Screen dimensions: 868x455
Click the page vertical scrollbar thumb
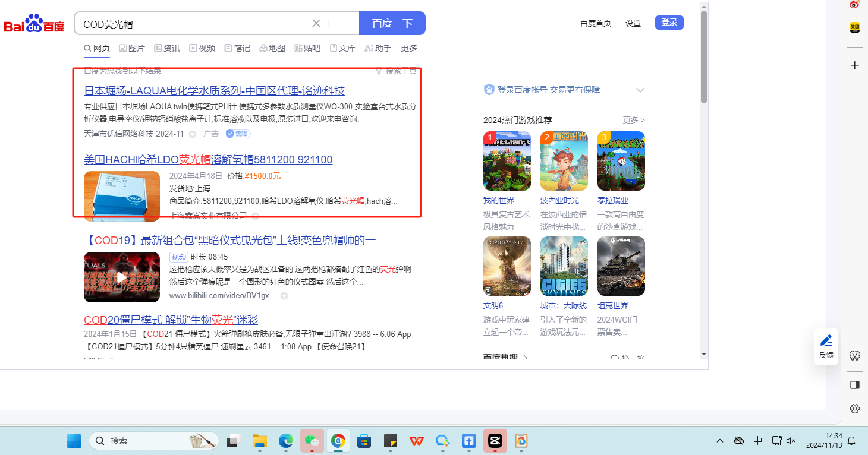704,57
